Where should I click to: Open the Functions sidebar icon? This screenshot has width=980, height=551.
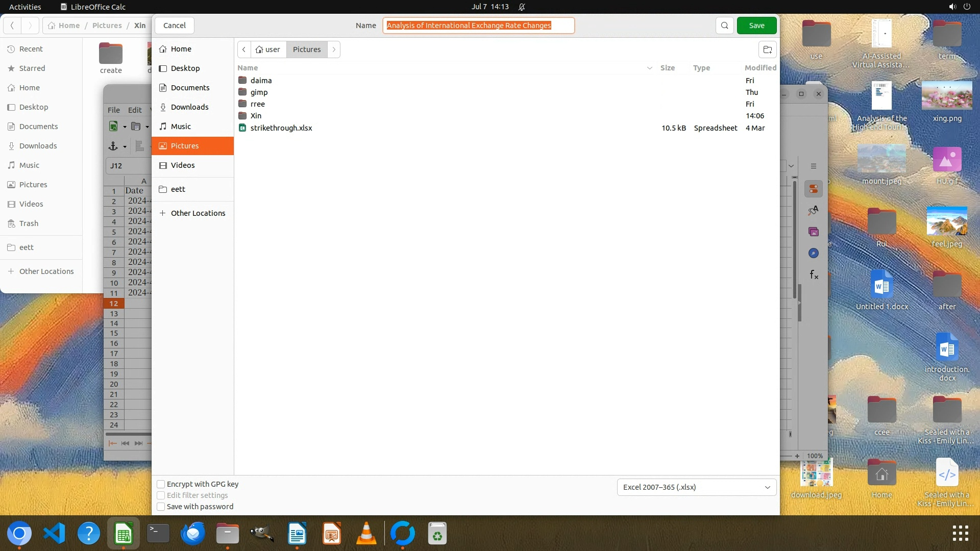(814, 275)
